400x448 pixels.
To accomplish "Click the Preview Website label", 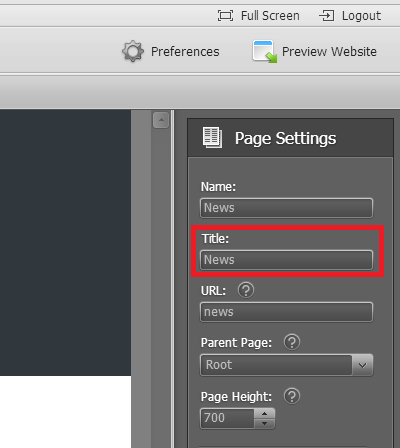I will point(329,52).
